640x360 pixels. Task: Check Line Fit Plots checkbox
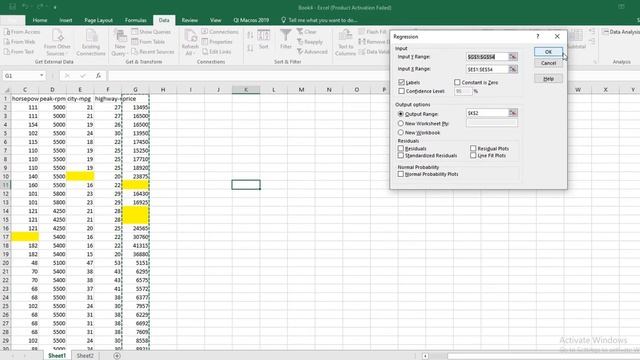tap(473, 156)
